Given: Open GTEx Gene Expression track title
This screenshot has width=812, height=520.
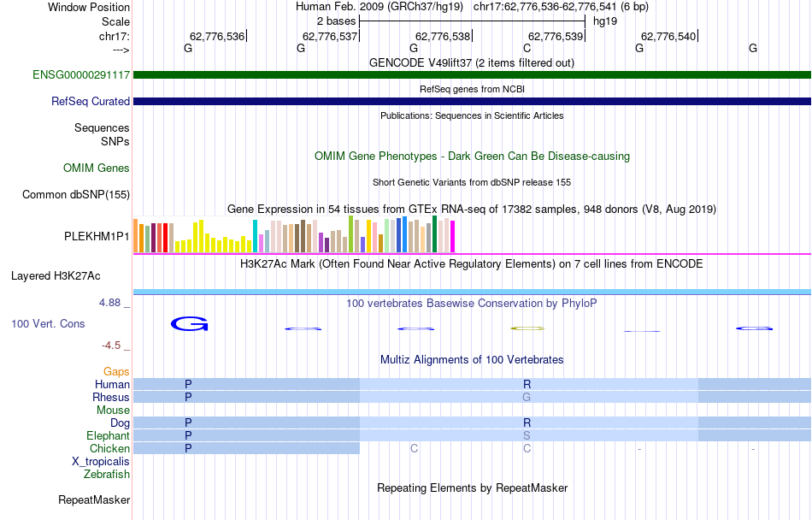Looking at the screenshot, I should coord(471,210).
